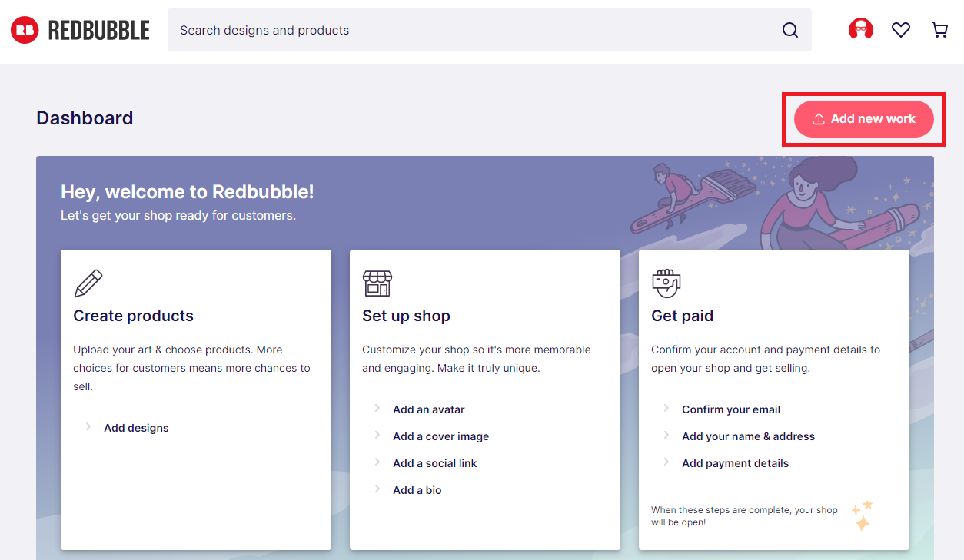Click the magnifier search icon
The height and width of the screenshot is (560, 964).
point(789,30)
